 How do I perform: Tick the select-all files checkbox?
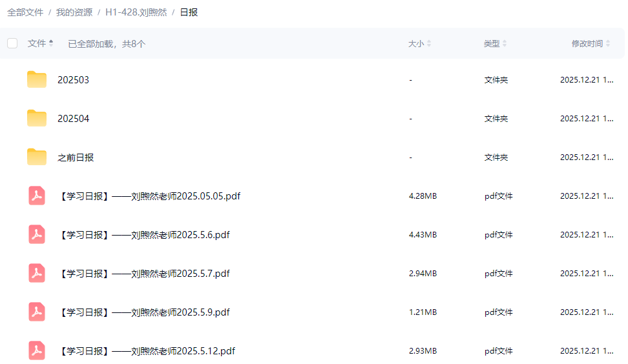pos(12,43)
